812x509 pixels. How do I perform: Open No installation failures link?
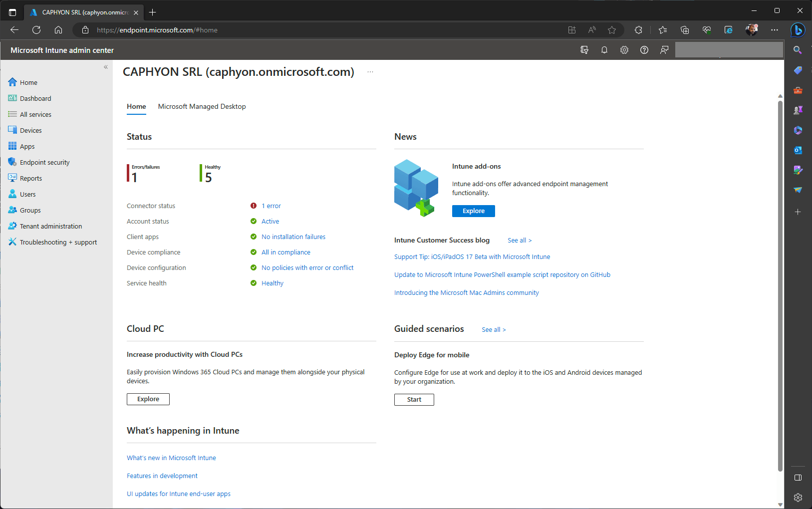(x=293, y=237)
